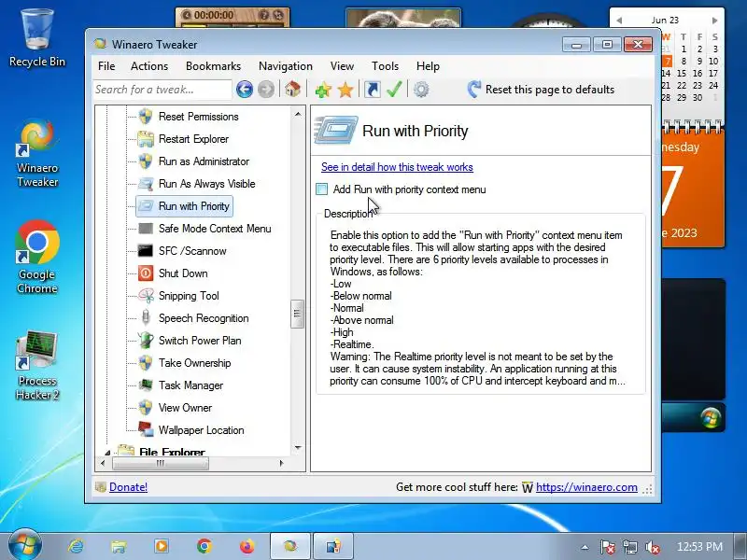Click the muted volume tray icon
This screenshot has height=560, width=747.
pyautogui.click(x=653, y=547)
